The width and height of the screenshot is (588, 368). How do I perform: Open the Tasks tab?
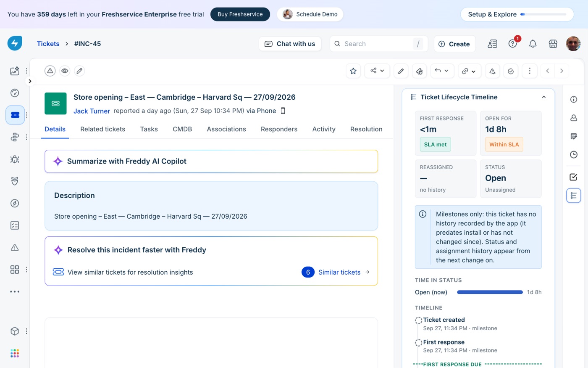tap(149, 129)
